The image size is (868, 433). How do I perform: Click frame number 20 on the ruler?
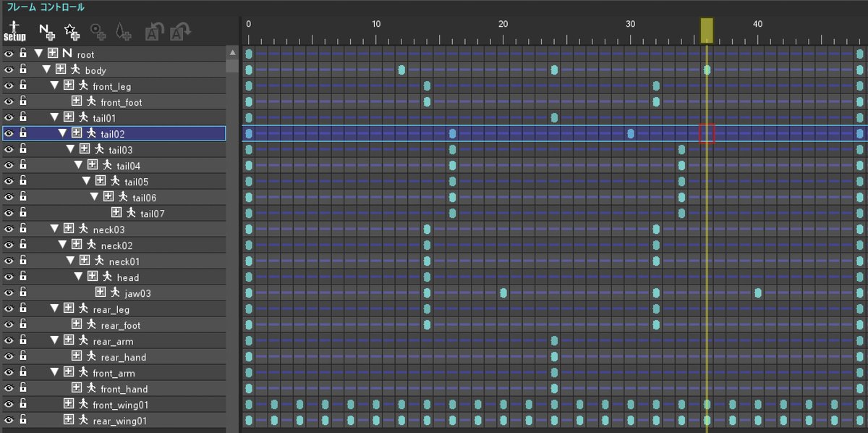click(x=503, y=24)
